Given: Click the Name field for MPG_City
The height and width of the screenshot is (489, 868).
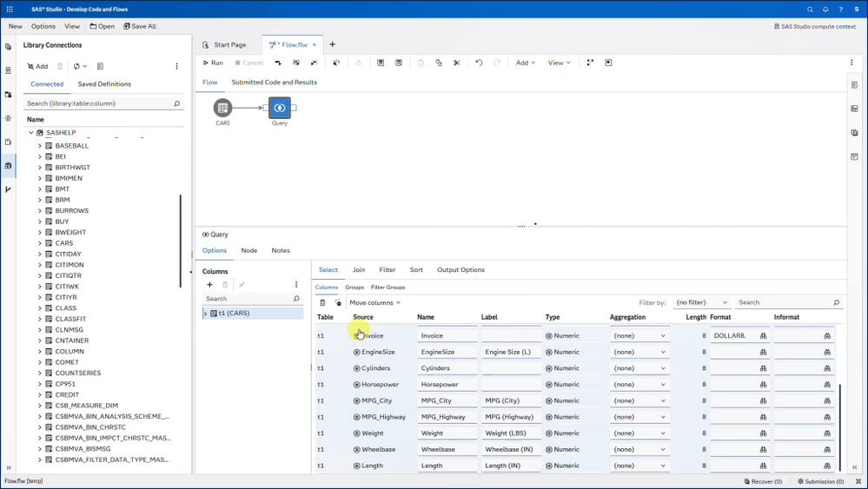Looking at the screenshot, I should [x=447, y=401].
